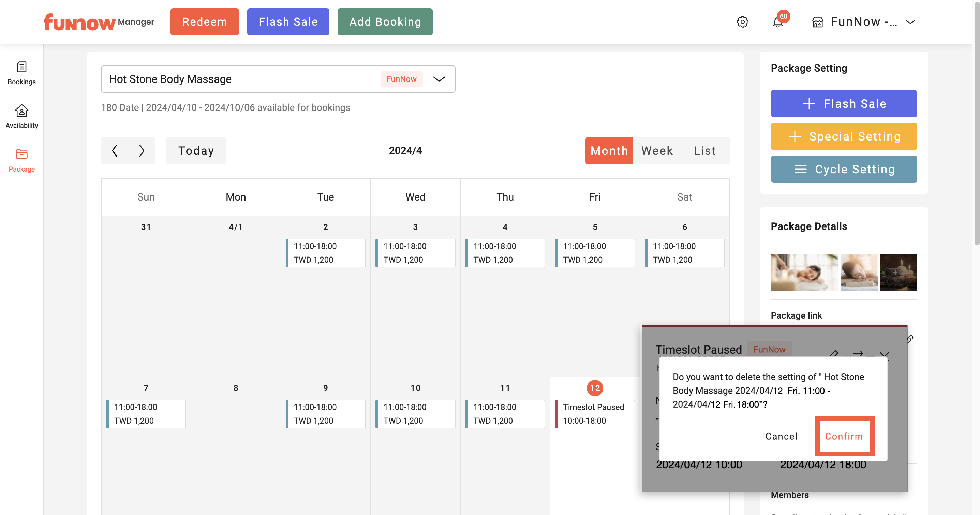
Task: Open the first massage package photo
Action: [x=805, y=272]
